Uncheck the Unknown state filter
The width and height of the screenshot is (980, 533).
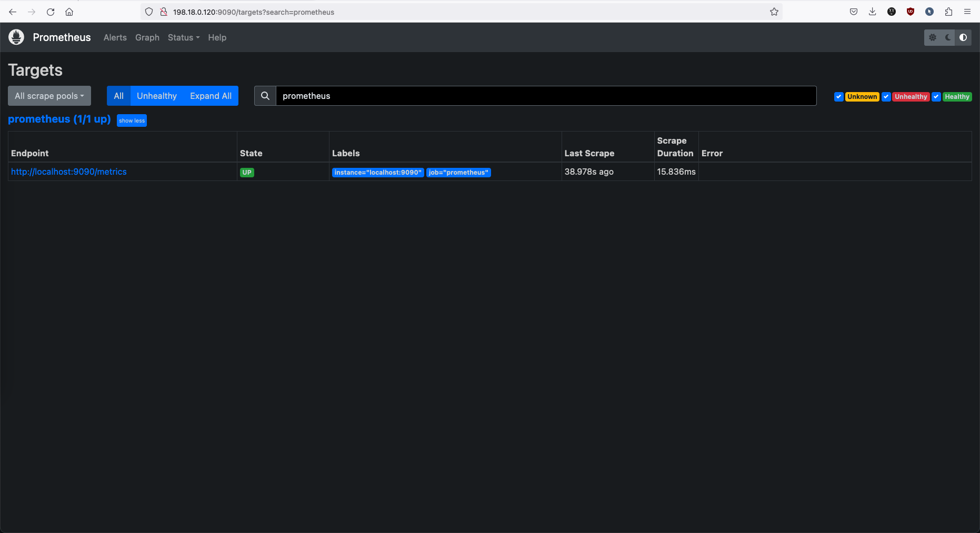pyautogui.click(x=839, y=97)
